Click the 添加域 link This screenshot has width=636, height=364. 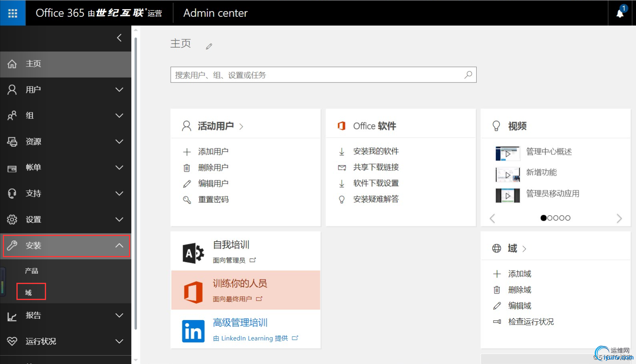[x=519, y=274]
